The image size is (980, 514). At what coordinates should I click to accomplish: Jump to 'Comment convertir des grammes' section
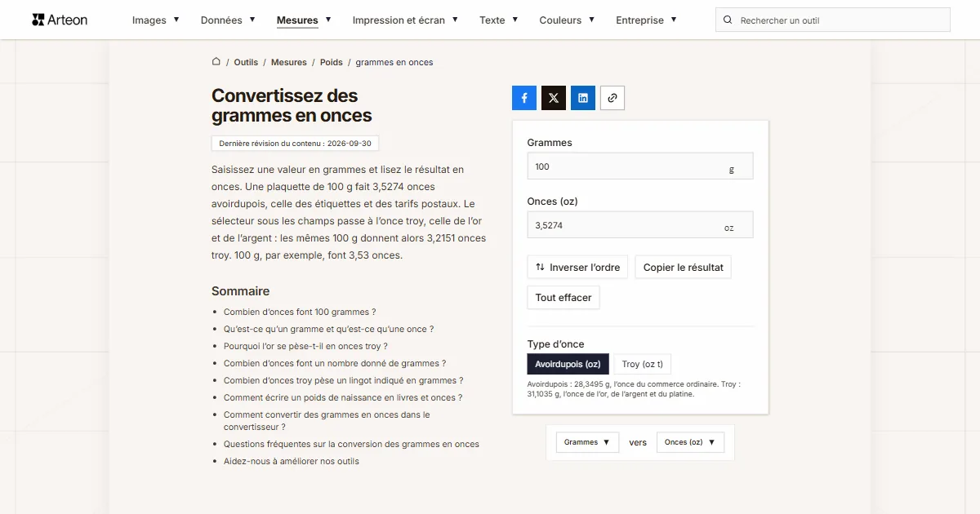327,420
